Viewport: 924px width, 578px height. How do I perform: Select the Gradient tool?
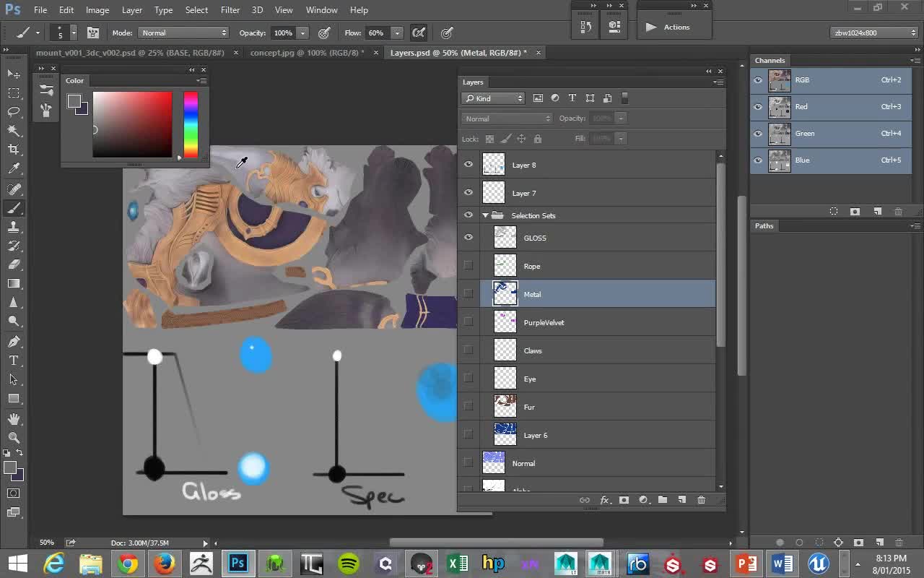pos(14,284)
